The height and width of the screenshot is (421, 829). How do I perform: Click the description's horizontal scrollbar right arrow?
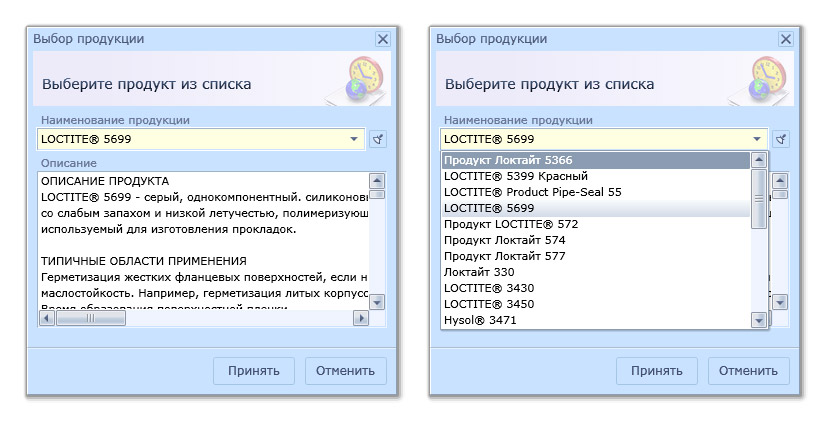361,318
